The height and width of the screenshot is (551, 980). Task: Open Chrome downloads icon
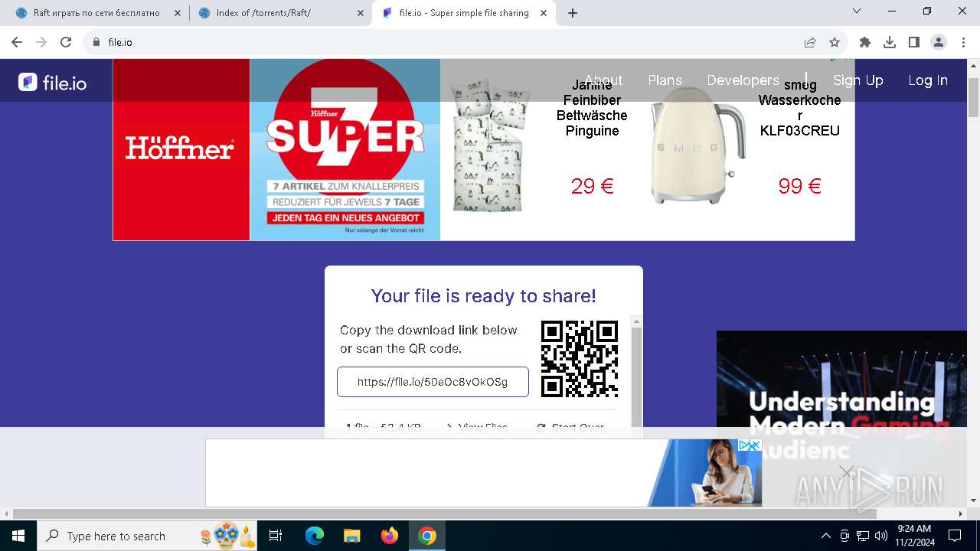[890, 42]
